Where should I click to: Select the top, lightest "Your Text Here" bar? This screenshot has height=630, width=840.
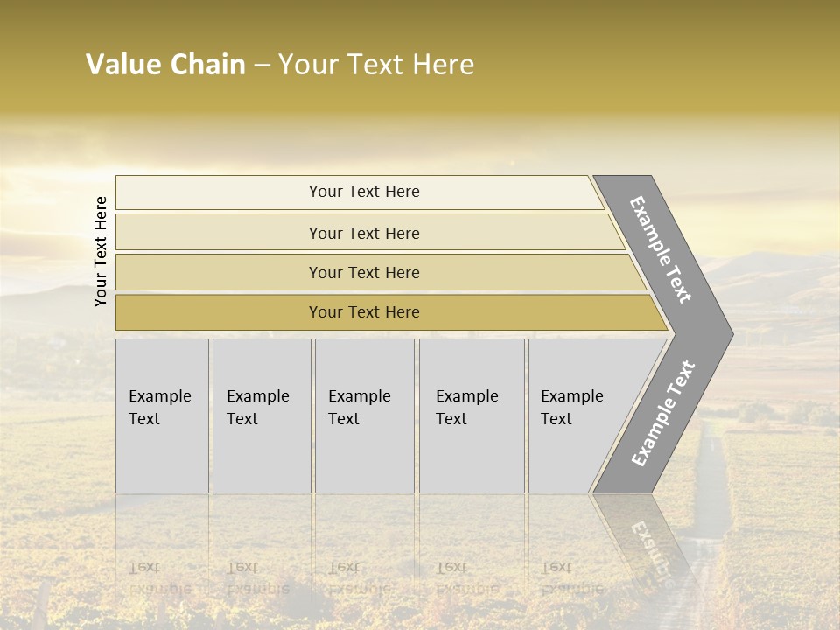[x=364, y=192]
